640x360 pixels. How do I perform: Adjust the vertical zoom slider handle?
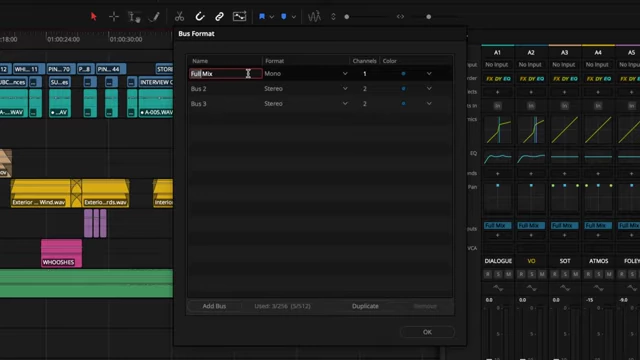tap(347, 17)
